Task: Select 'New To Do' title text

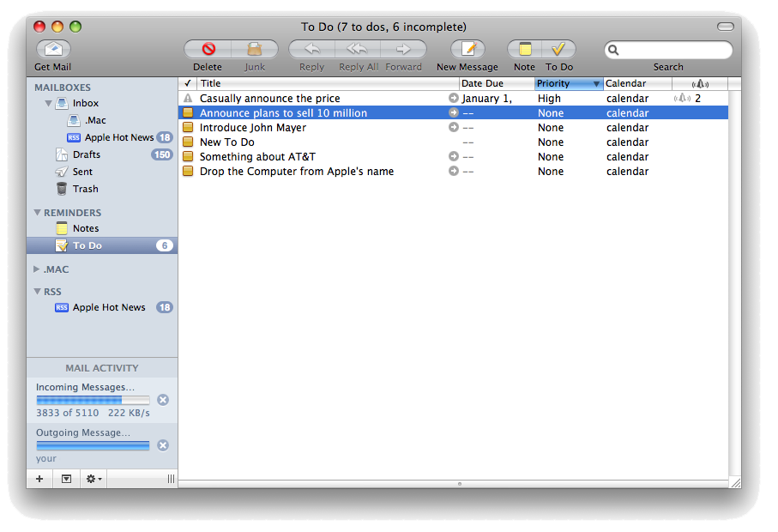Action: tap(227, 142)
